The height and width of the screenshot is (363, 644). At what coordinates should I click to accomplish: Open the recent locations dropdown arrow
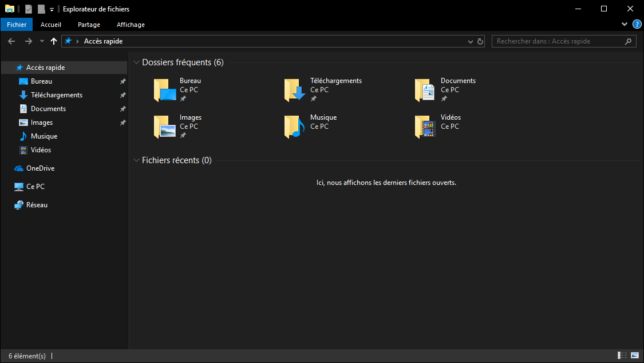coord(42,41)
